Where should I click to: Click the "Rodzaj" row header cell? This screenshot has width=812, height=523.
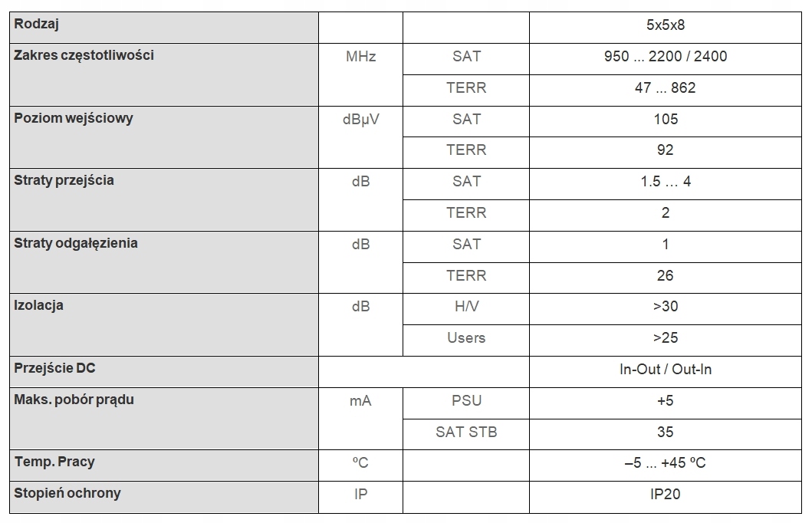click(x=37, y=25)
